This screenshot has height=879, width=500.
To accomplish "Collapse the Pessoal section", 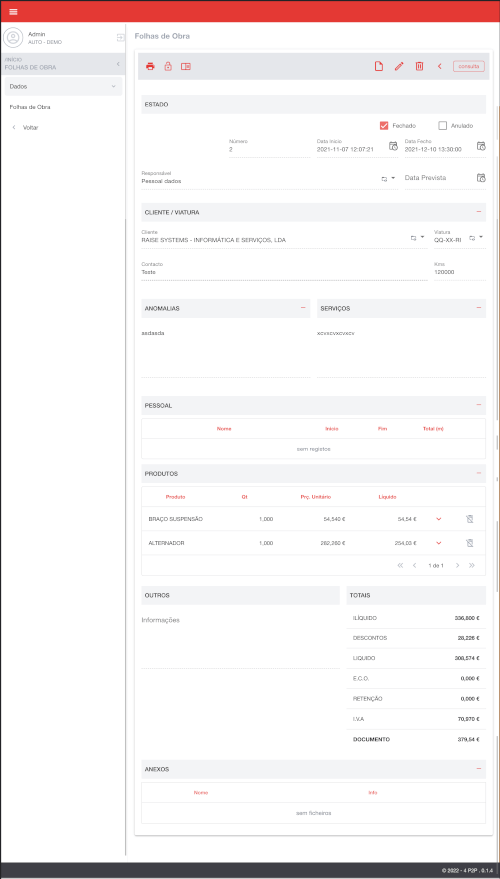I will pyautogui.click(x=479, y=405).
